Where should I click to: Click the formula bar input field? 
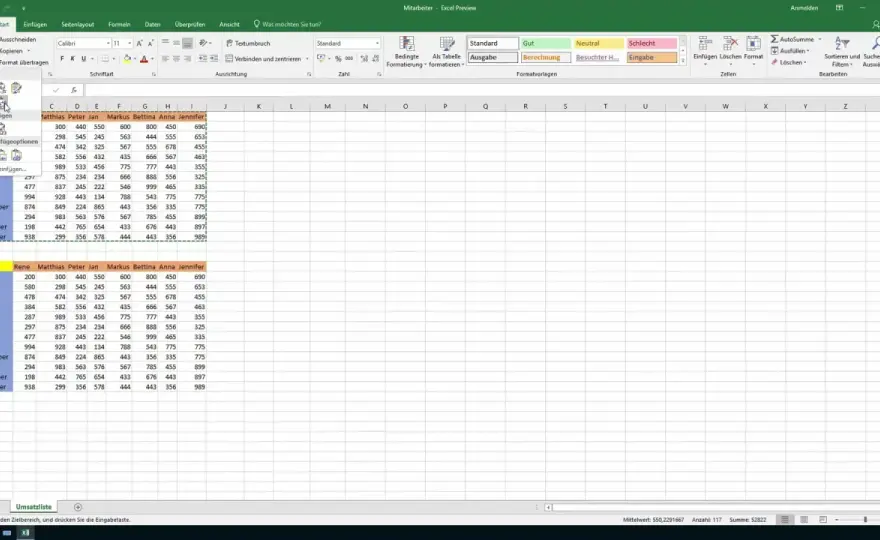coord(482,90)
